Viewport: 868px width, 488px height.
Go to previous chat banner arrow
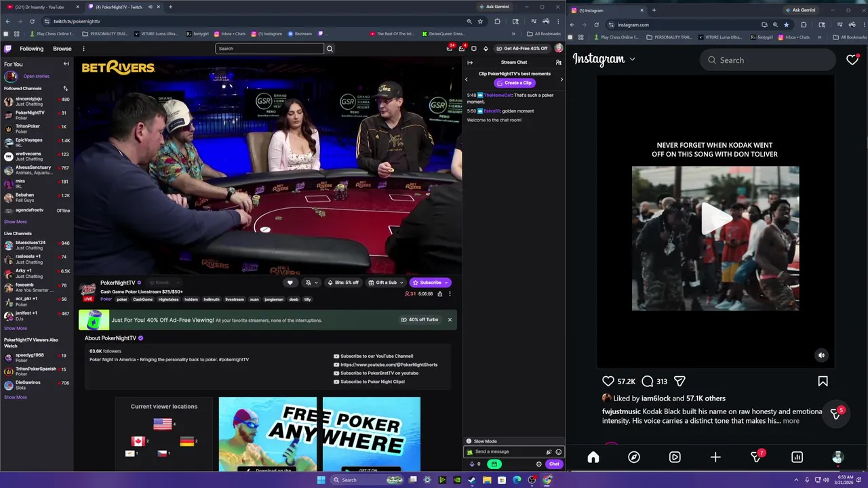(x=466, y=80)
